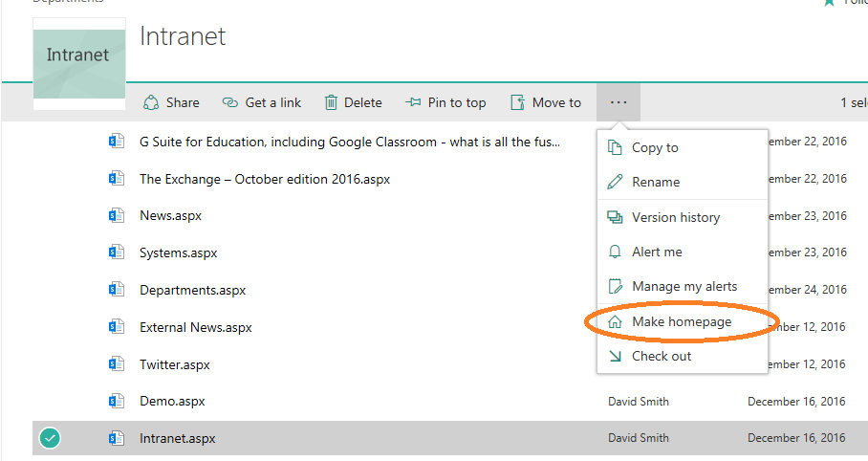The height and width of the screenshot is (461, 868).
Task: Click page icon beside Demo.aspx
Action: [117, 401]
